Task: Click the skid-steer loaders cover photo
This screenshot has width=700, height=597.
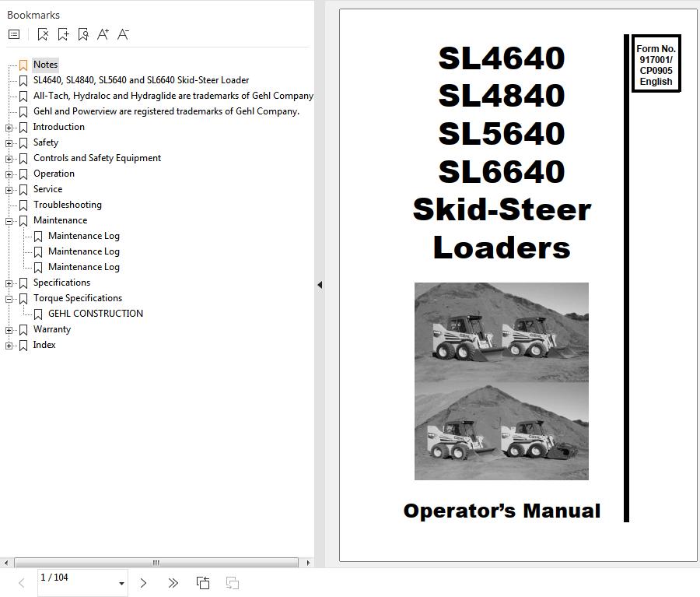Action: [502, 381]
